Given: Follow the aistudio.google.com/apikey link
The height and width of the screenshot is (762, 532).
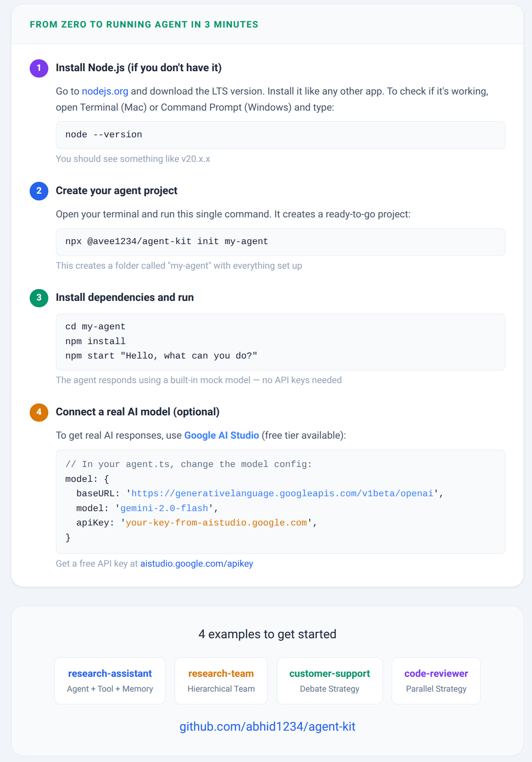Looking at the screenshot, I should tap(197, 564).
